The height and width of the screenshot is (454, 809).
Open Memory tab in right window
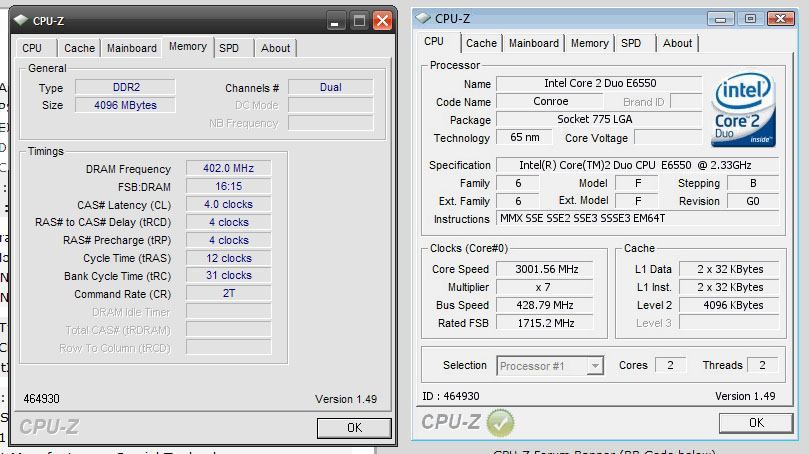click(590, 43)
